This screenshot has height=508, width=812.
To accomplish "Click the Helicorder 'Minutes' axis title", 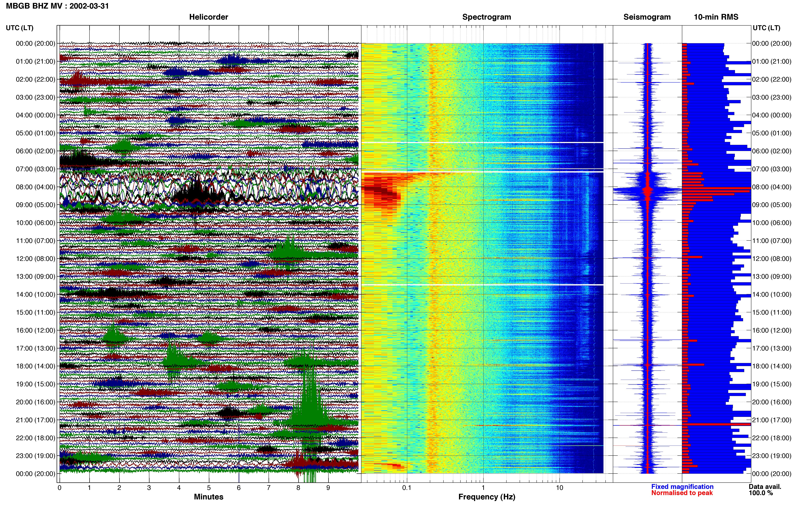I will click(209, 497).
